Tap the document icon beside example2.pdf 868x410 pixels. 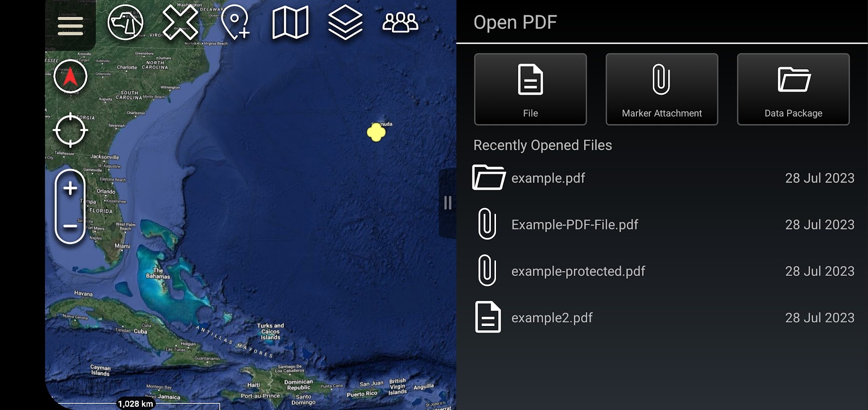click(488, 317)
